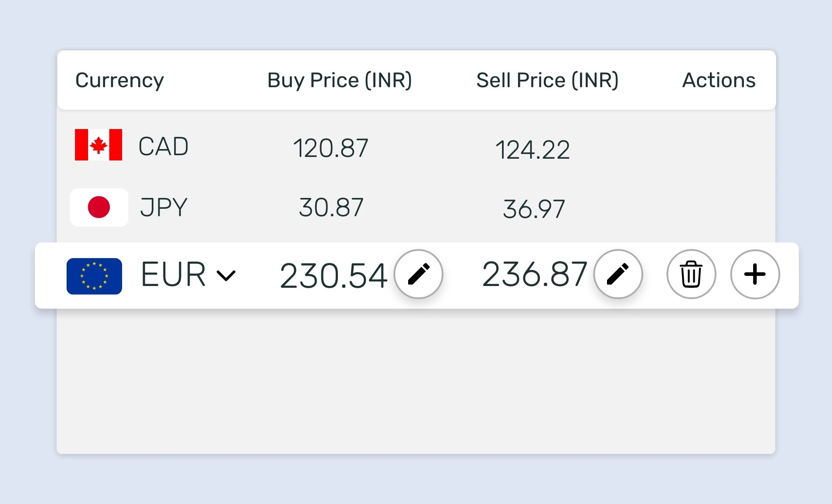Add a new currency row

[754, 274]
